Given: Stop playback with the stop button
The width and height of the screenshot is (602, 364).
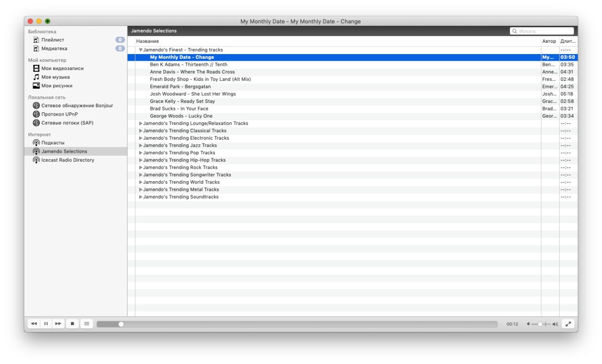Looking at the screenshot, I should (x=72, y=324).
